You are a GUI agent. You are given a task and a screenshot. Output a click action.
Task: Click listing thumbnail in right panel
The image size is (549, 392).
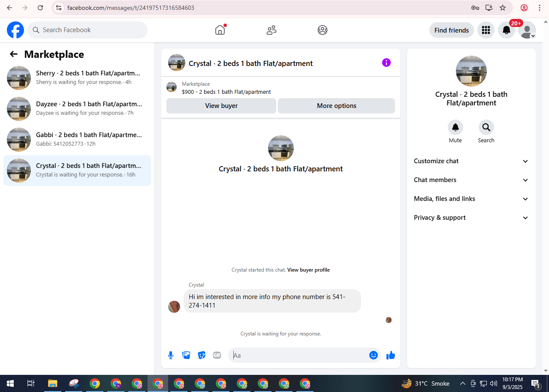[471, 71]
